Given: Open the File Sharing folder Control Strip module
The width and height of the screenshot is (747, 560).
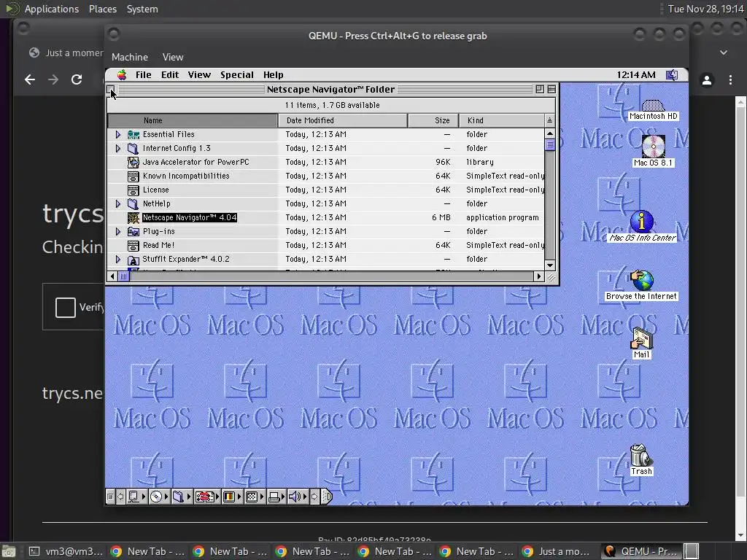Looking at the screenshot, I should pyautogui.click(x=182, y=497).
